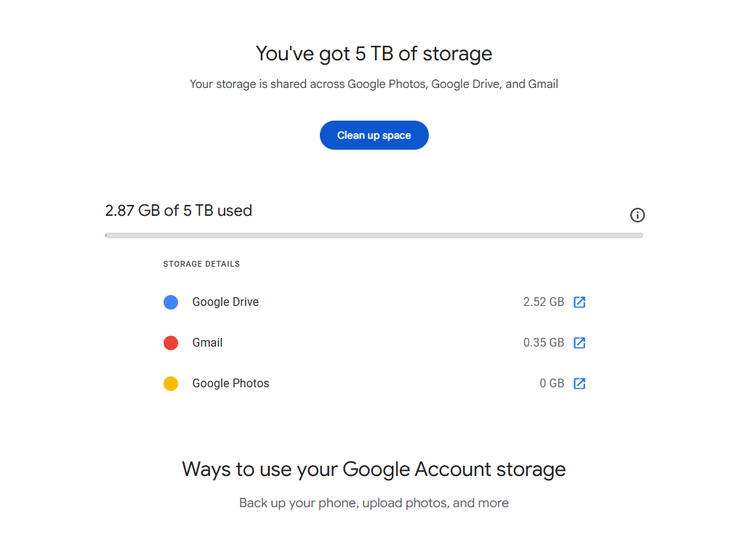Click the 'Back up your phone' subtitle text

click(374, 503)
